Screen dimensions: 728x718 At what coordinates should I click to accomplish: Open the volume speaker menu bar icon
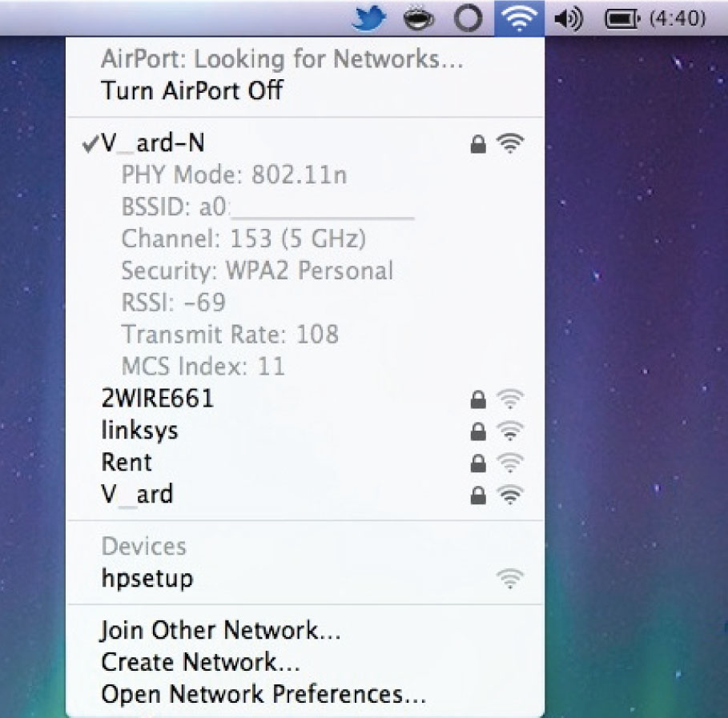(569, 19)
